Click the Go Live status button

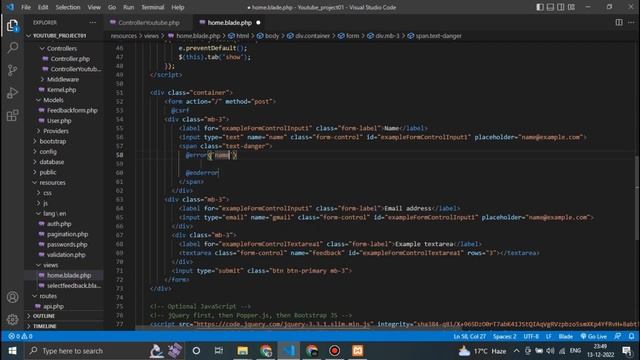coord(593,336)
